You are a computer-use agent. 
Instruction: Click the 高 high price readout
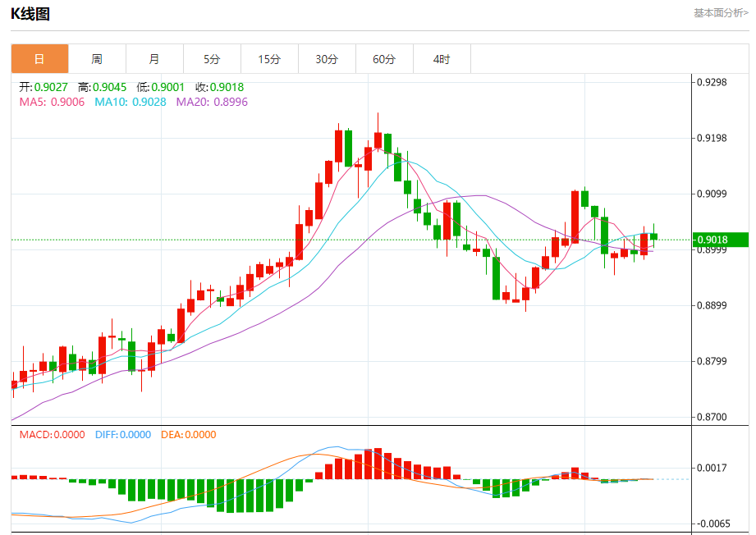click(103, 87)
